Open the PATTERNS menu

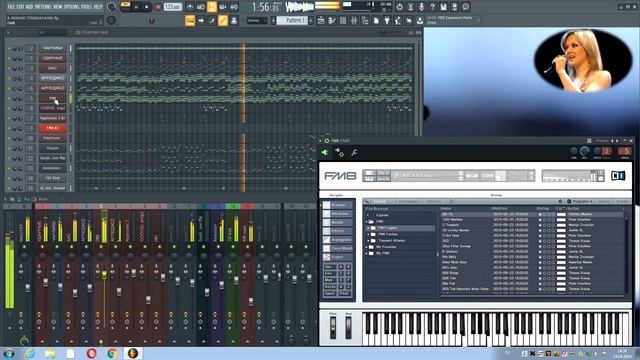tap(43, 7)
